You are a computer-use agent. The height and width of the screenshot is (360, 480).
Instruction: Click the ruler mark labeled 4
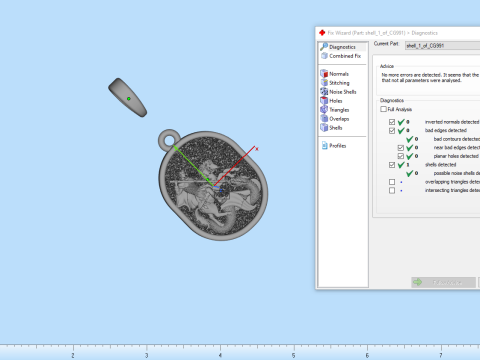coord(220,355)
